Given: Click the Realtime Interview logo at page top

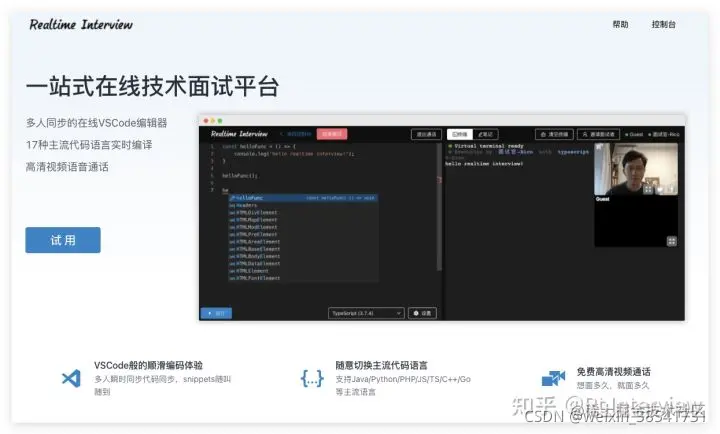Looking at the screenshot, I should pos(81,24).
